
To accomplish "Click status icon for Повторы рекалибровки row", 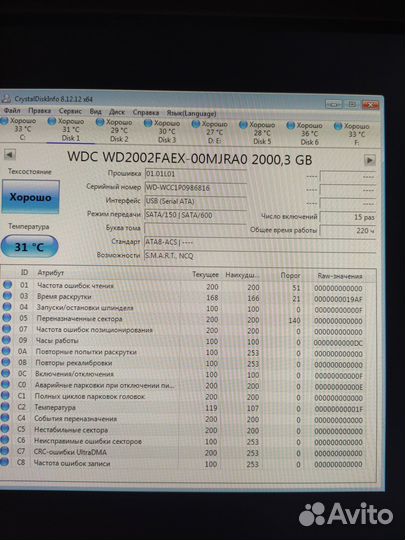I will [x=6, y=362].
